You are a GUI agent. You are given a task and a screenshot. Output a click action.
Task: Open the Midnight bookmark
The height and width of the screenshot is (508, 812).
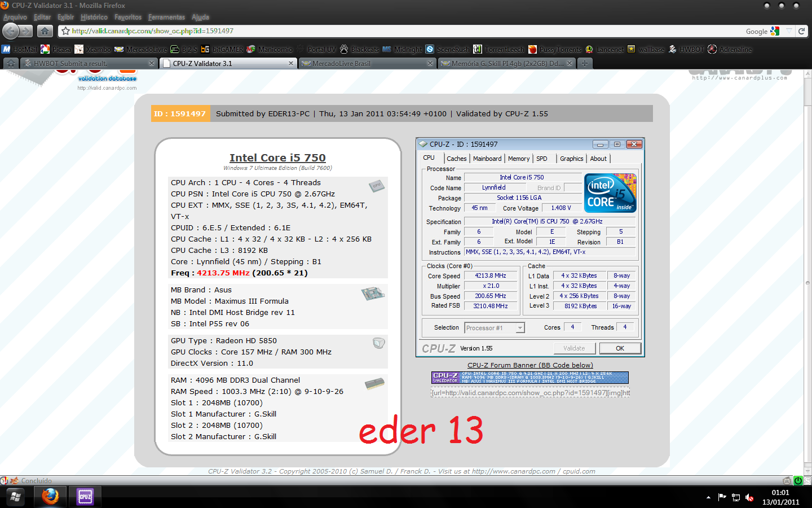tap(402, 49)
